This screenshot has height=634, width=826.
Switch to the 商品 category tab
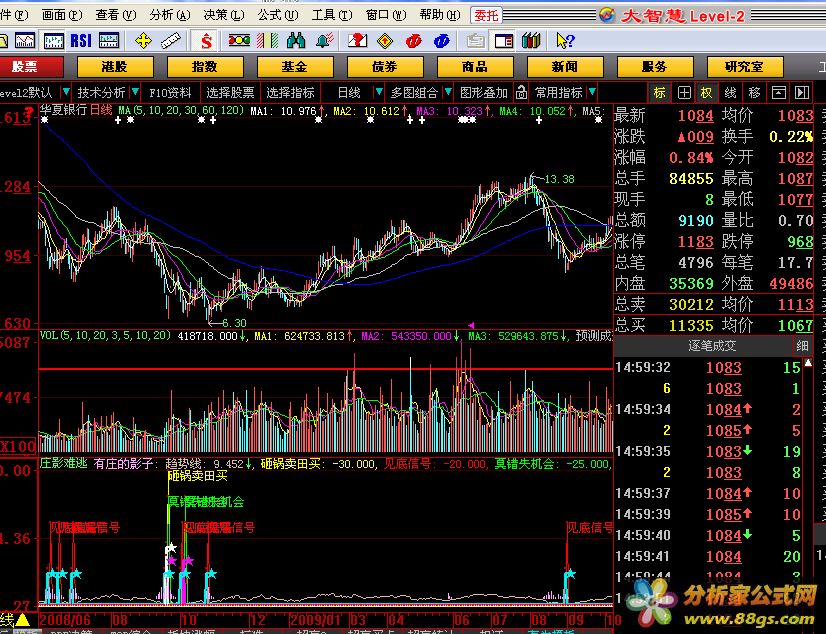point(475,67)
